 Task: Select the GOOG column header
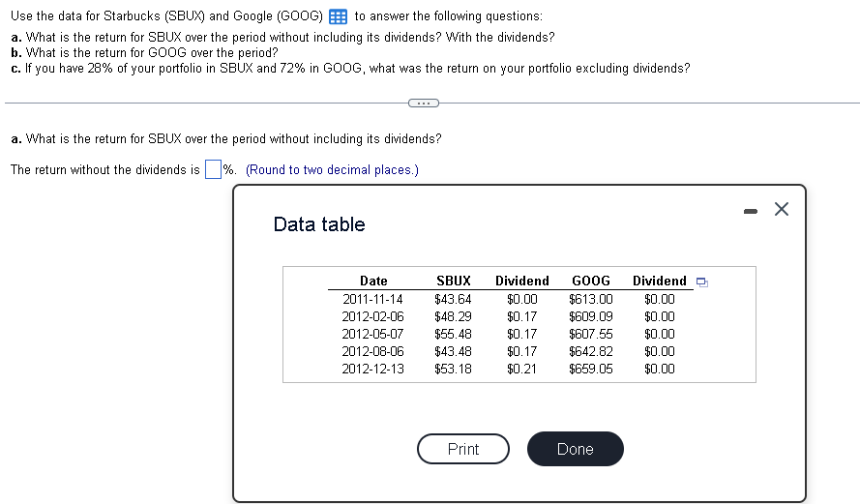click(x=591, y=281)
